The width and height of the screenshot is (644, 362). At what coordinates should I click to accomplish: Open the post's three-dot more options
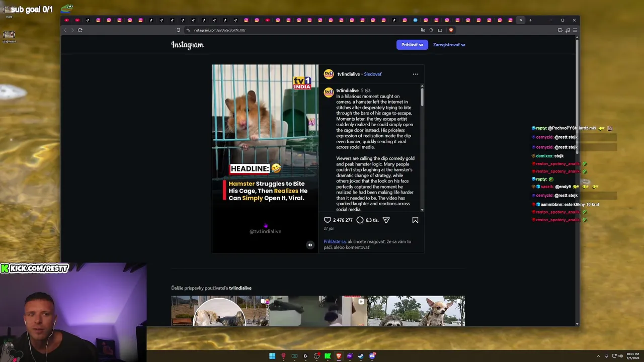[415, 74]
